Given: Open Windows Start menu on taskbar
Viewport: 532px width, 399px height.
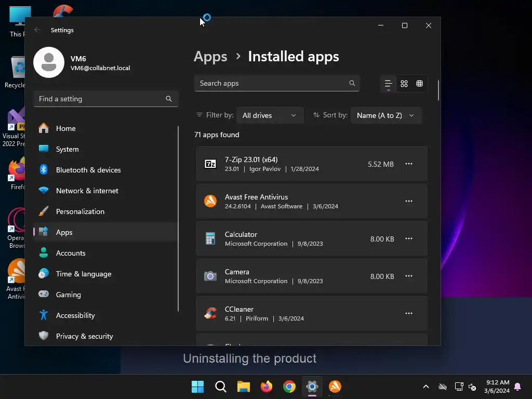Looking at the screenshot, I should (x=197, y=387).
